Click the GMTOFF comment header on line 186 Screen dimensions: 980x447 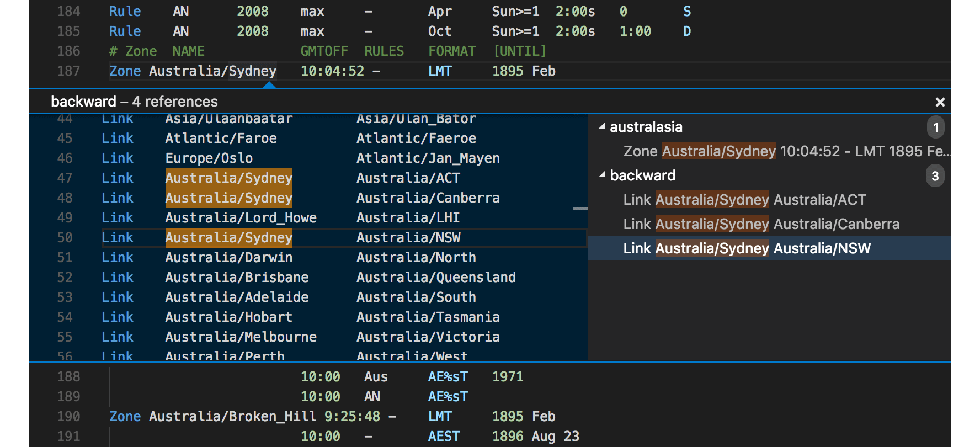coord(324,51)
